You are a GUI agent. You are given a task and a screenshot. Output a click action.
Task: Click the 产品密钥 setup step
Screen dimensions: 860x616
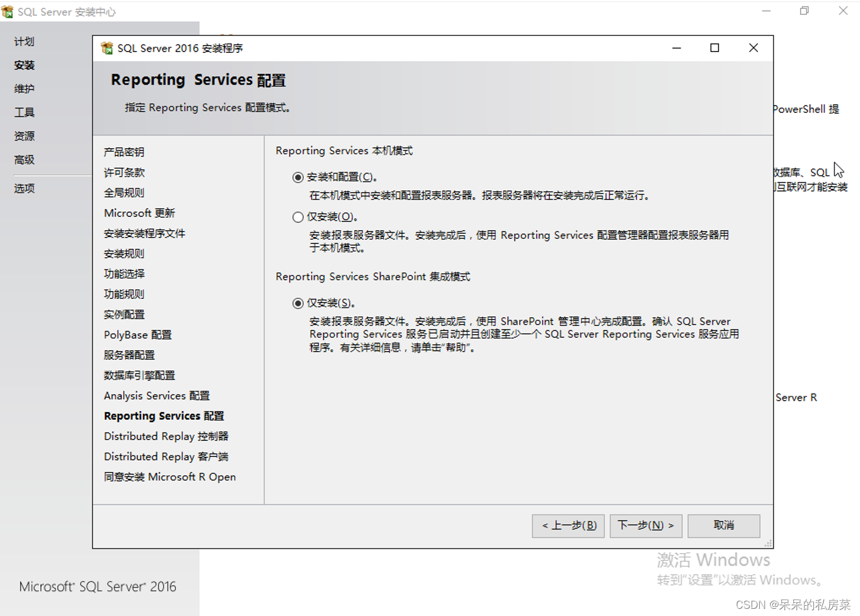[x=124, y=152]
